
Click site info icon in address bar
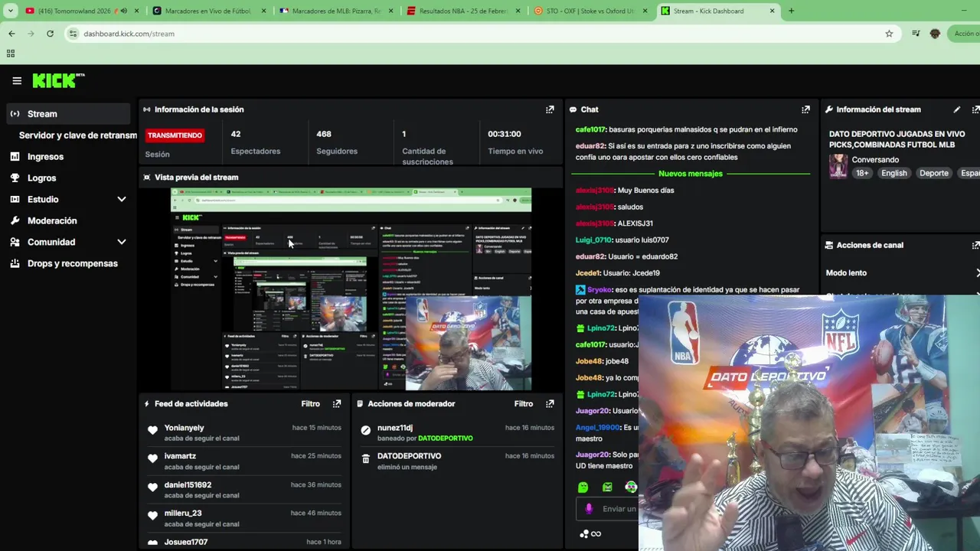pyautogui.click(x=73, y=34)
